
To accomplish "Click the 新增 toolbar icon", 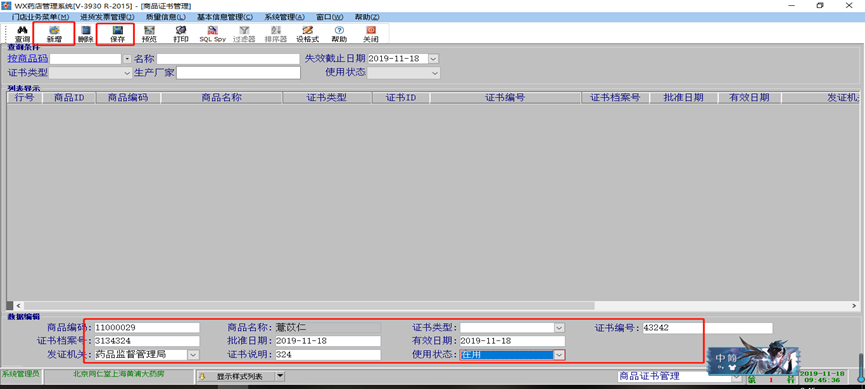I will coord(54,34).
